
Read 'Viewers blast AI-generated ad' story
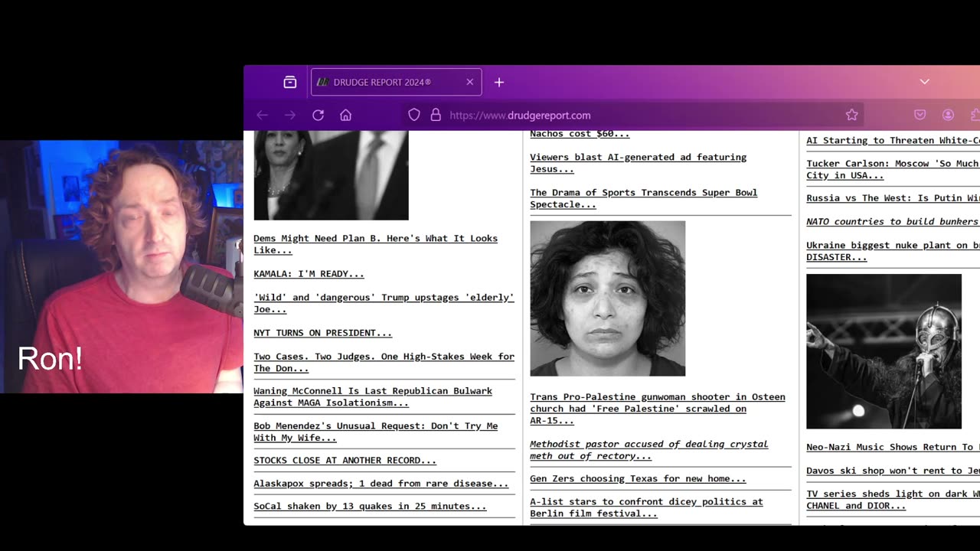[639, 163]
